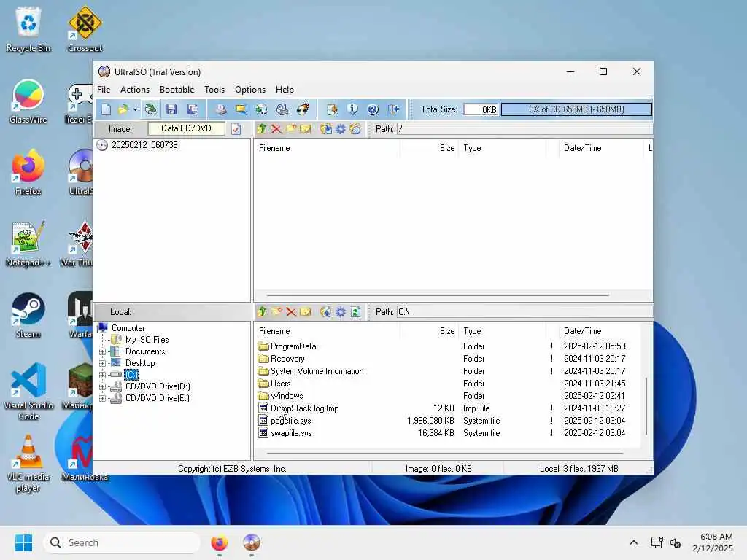Open the Actions menu
The height and width of the screenshot is (560, 747).
(x=135, y=90)
